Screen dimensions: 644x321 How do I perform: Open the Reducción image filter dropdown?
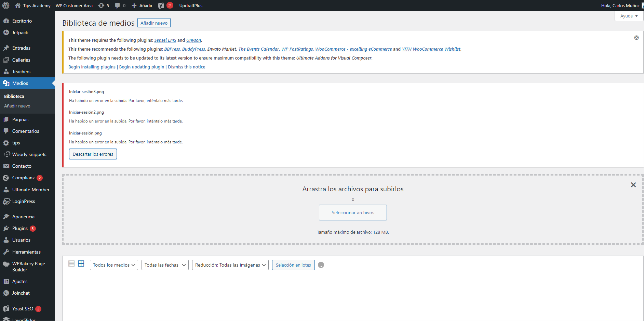coord(230,265)
